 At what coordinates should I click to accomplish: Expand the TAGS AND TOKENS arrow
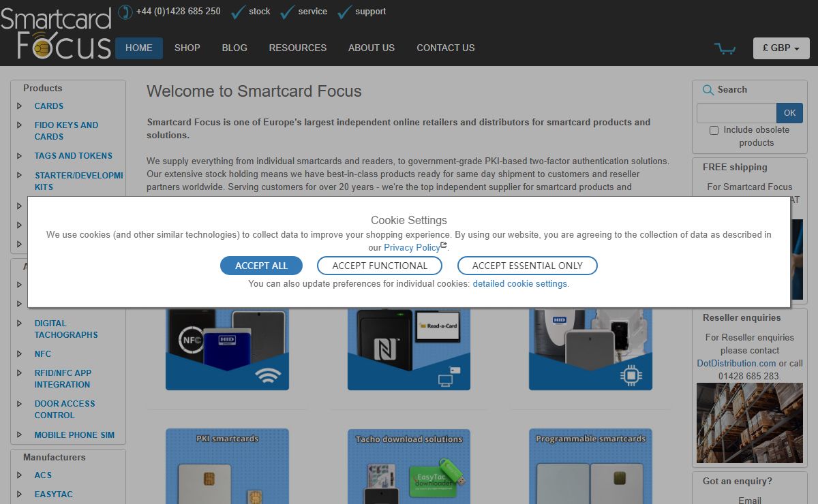[x=19, y=156]
